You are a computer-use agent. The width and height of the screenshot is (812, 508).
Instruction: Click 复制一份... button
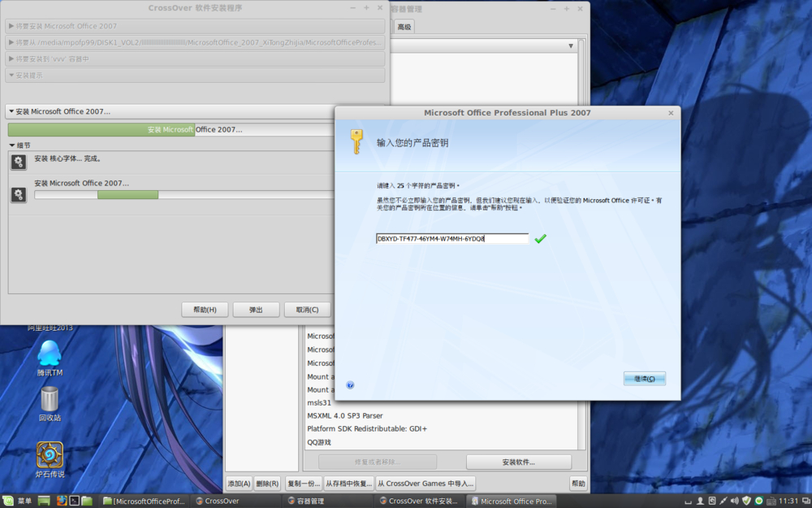[x=304, y=483]
